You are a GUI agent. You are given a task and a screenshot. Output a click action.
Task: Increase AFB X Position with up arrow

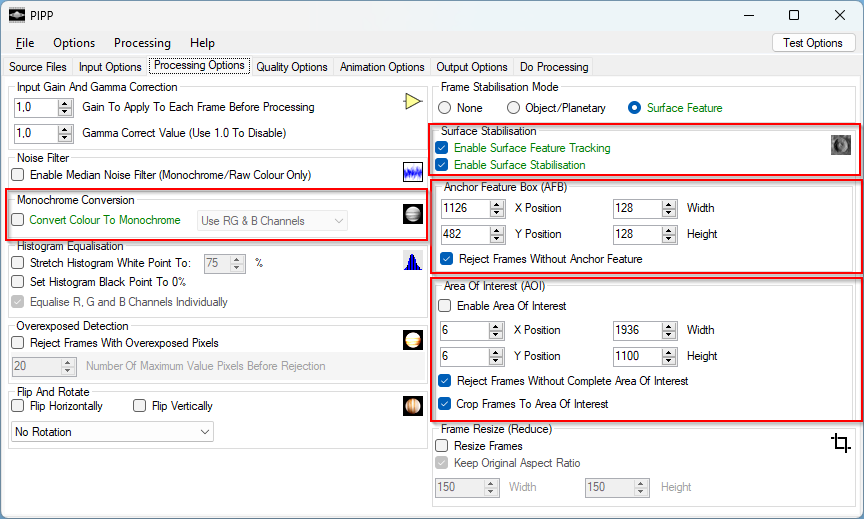coord(497,204)
